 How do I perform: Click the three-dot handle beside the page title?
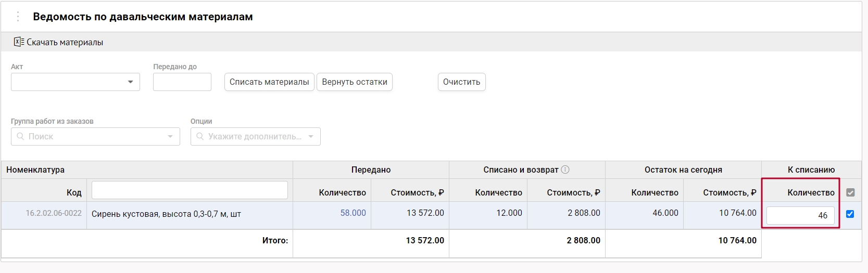18,17
